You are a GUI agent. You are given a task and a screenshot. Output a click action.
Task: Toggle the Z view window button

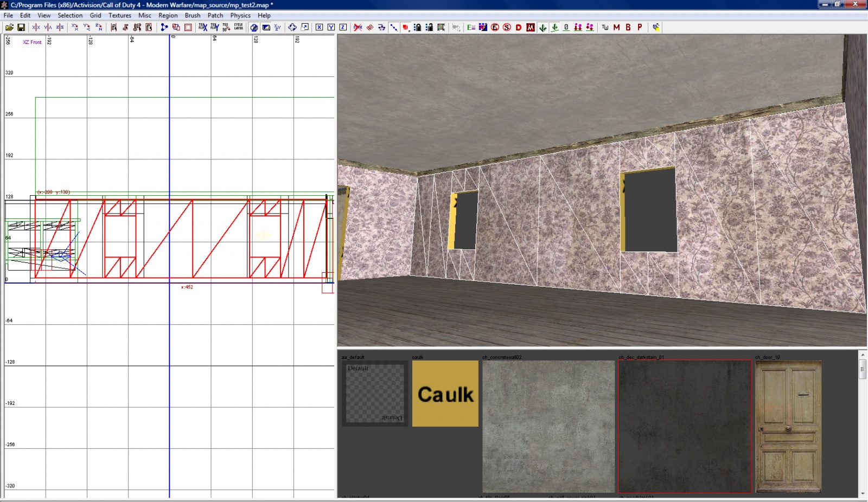[x=343, y=27]
